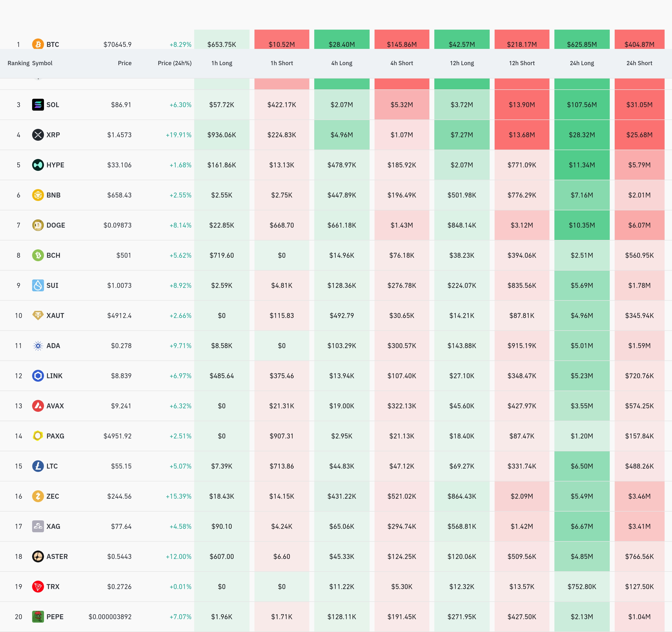Click the Dogecoin logo icon
Screen dimensions: 672x632
coord(38,225)
